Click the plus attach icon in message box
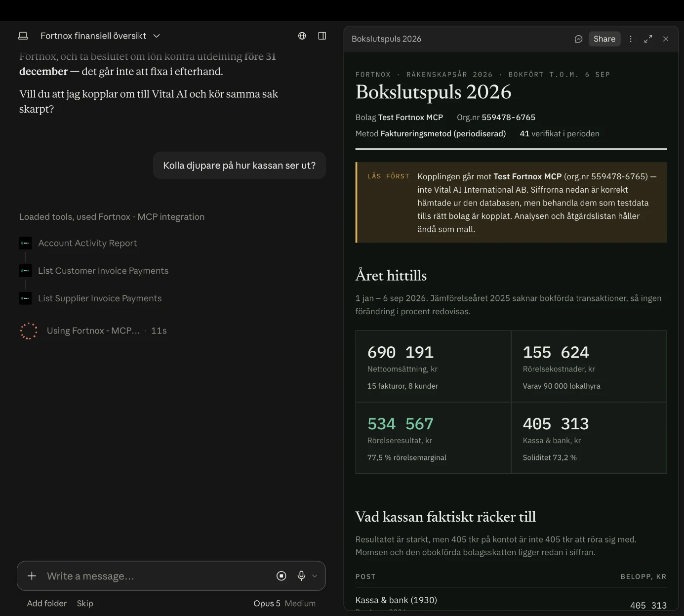The image size is (684, 616). [32, 576]
